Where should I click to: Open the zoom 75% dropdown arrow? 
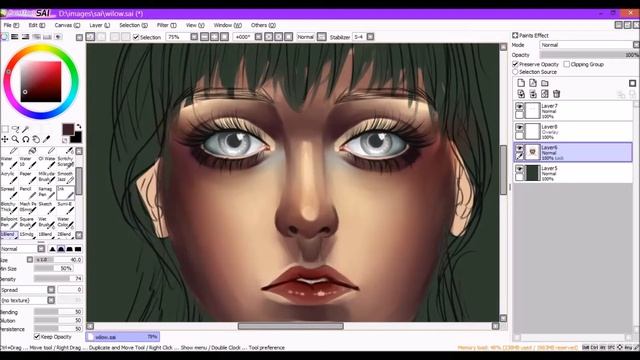(x=194, y=37)
